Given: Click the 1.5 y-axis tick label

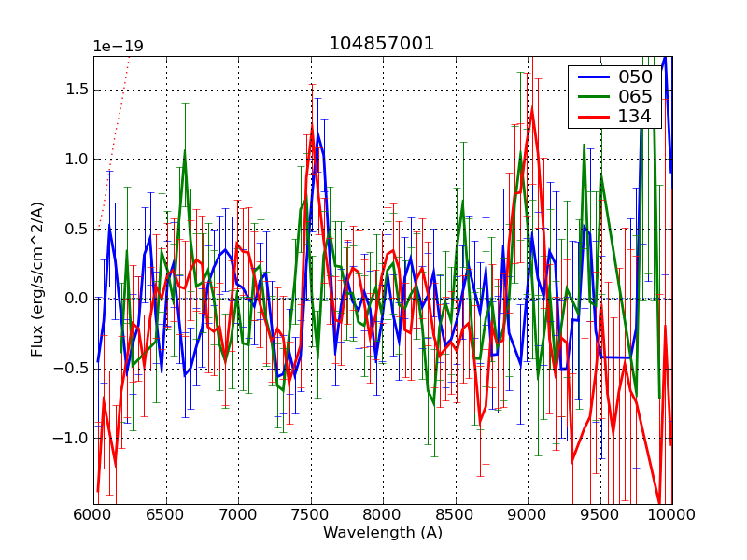Looking at the screenshot, I should click(x=75, y=90).
